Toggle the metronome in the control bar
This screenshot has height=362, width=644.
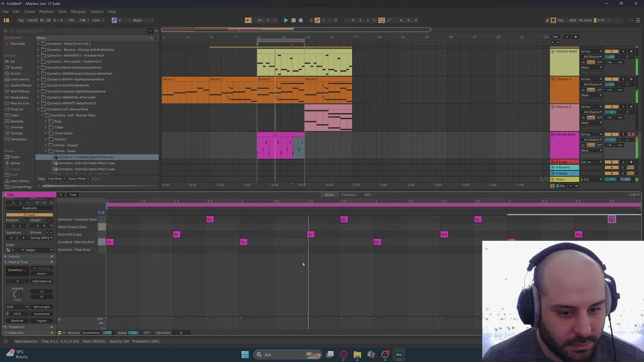[83, 20]
